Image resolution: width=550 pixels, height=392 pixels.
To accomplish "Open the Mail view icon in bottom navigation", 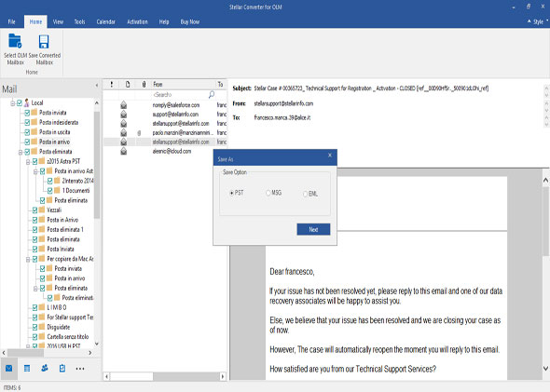I will [9, 368].
